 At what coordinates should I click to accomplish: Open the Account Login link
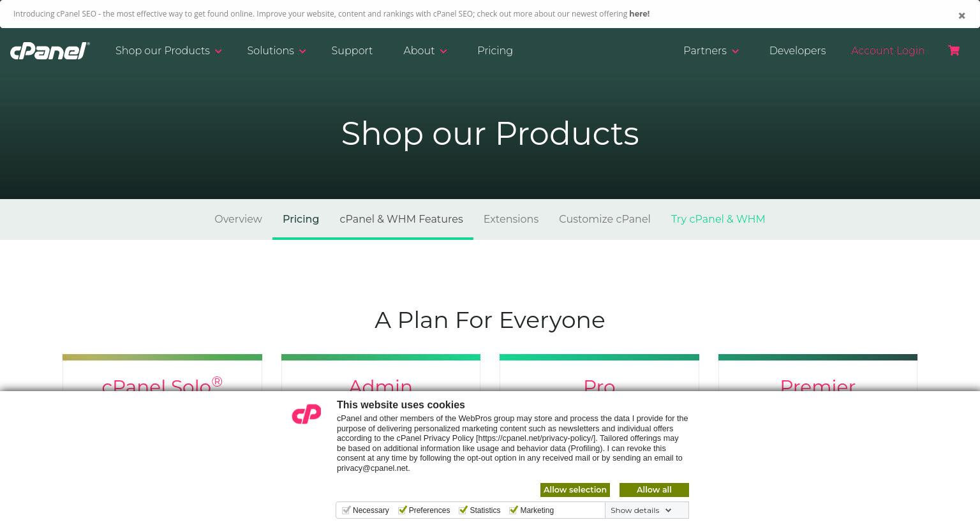887,50
